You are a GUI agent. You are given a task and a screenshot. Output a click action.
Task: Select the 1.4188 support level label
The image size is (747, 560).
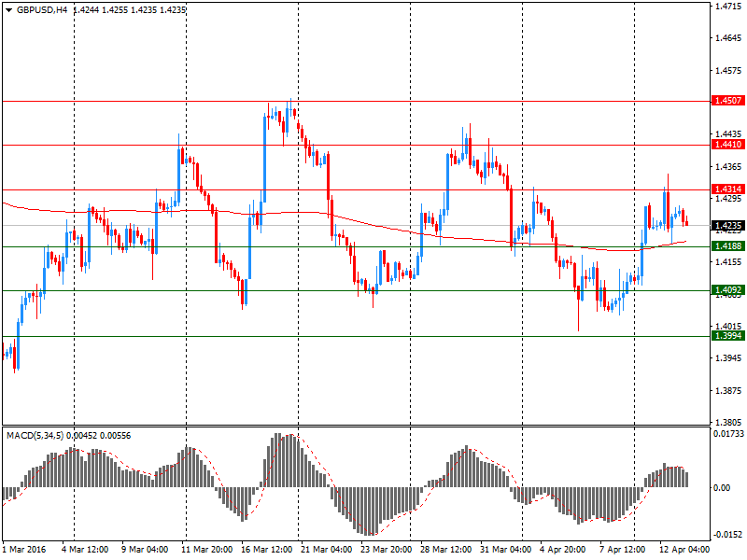[x=728, y=246]
